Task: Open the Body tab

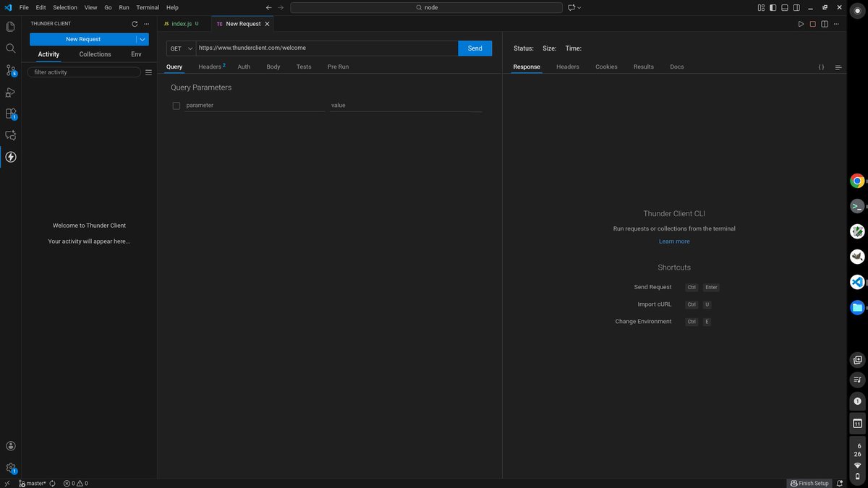Action: coord(273,67)
